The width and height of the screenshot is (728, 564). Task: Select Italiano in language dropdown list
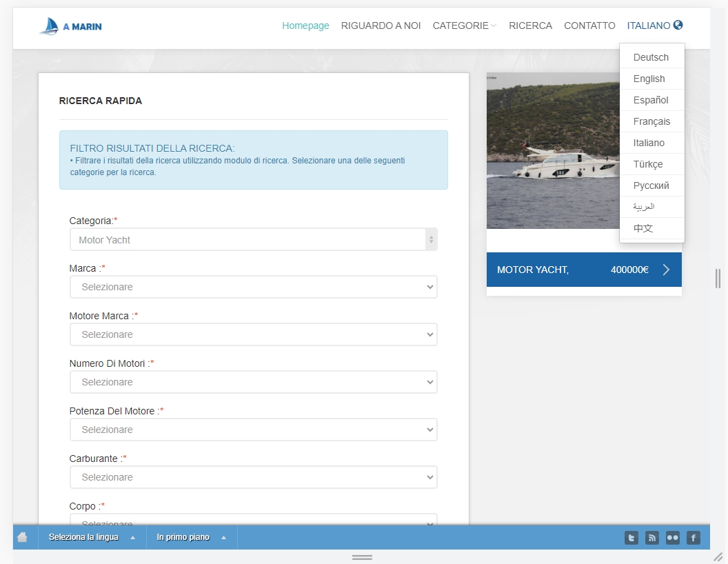point(652,143)
